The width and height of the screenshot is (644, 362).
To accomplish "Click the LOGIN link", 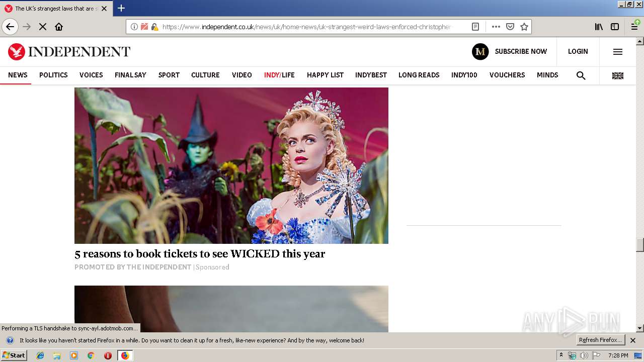I will pos(578,51).
